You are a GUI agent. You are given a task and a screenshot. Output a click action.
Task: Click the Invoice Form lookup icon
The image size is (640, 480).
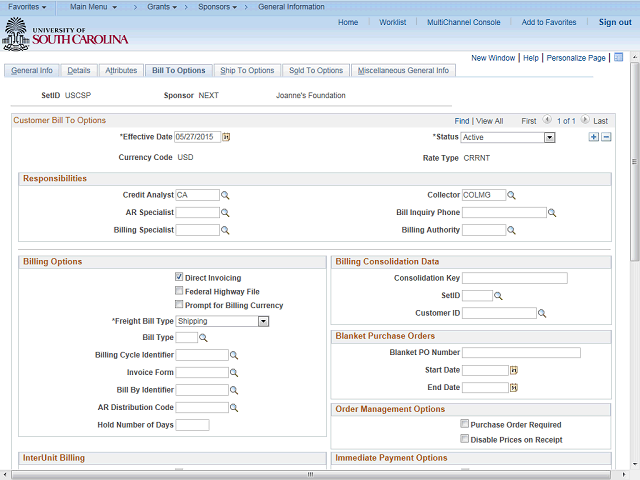point(235,373)
